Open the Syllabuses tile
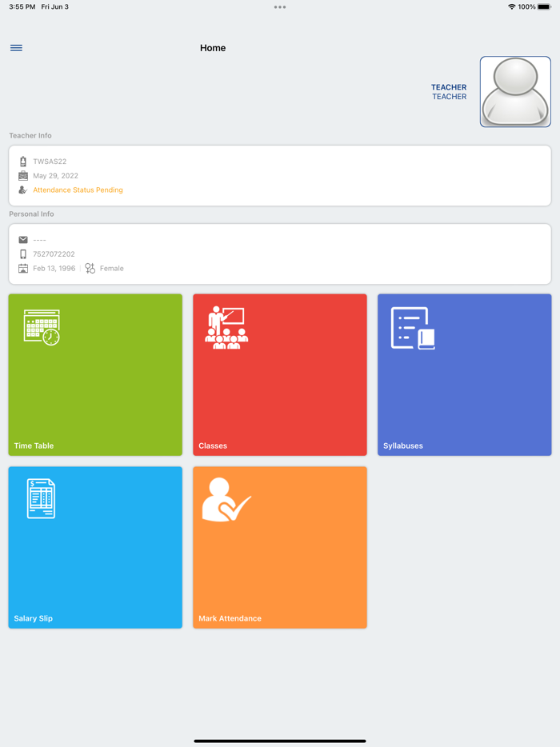The height and width of the screenshot is (747, 560). coord(465,374)
